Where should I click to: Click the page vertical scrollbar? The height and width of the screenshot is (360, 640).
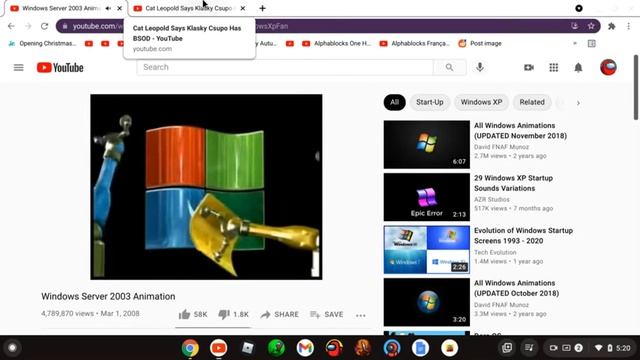coord(636,88)
